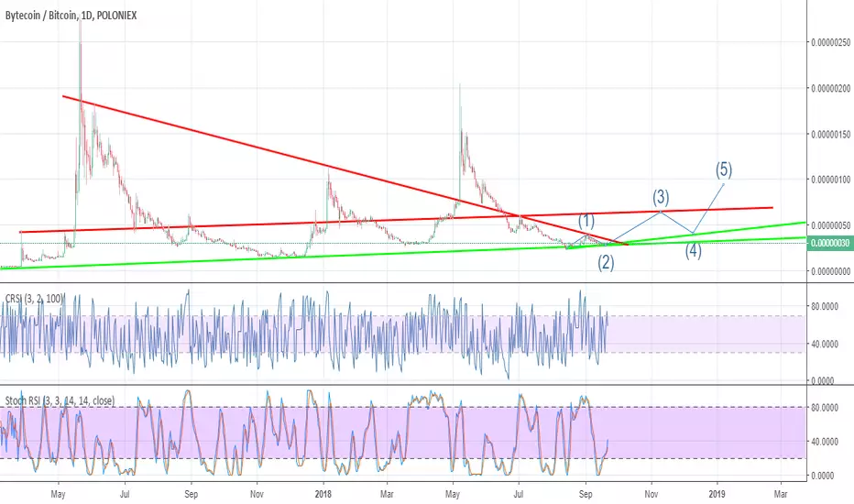Image resolution: width=854 pixels, height=504 pixels.
Task: Click the wave label (4)
Action: pyautogui.click(x=693, y=251)
